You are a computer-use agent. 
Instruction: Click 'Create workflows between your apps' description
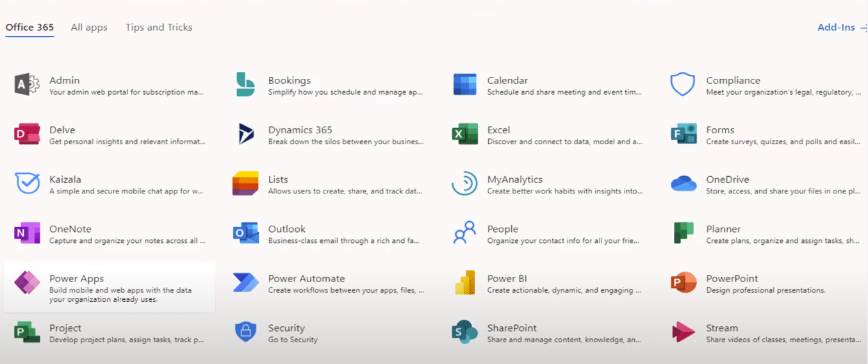[x=346, y=290]
